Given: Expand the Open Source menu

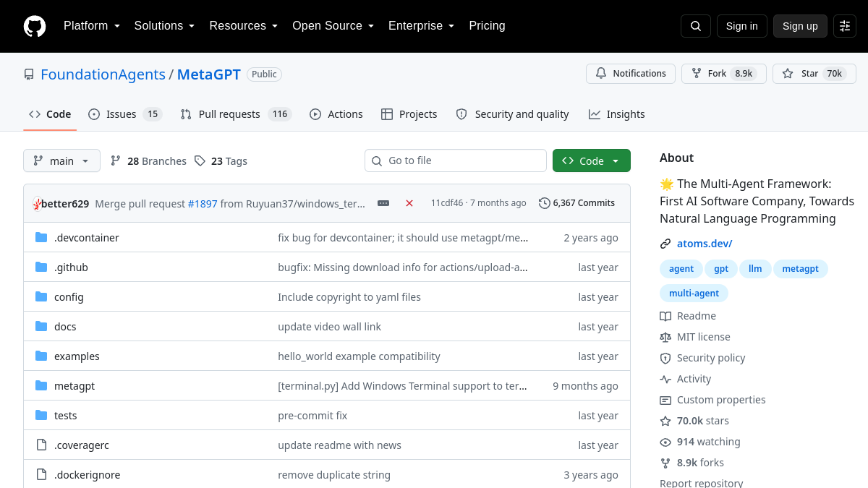Looking at the screenshot, I should pyautogui.click(x=333, y=26).
